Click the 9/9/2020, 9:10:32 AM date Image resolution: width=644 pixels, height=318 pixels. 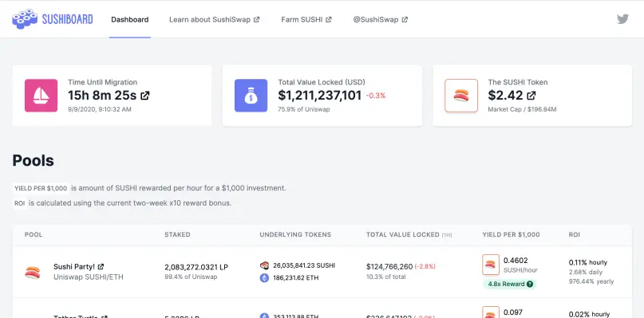pyautogui.click(x=100, y=109)
